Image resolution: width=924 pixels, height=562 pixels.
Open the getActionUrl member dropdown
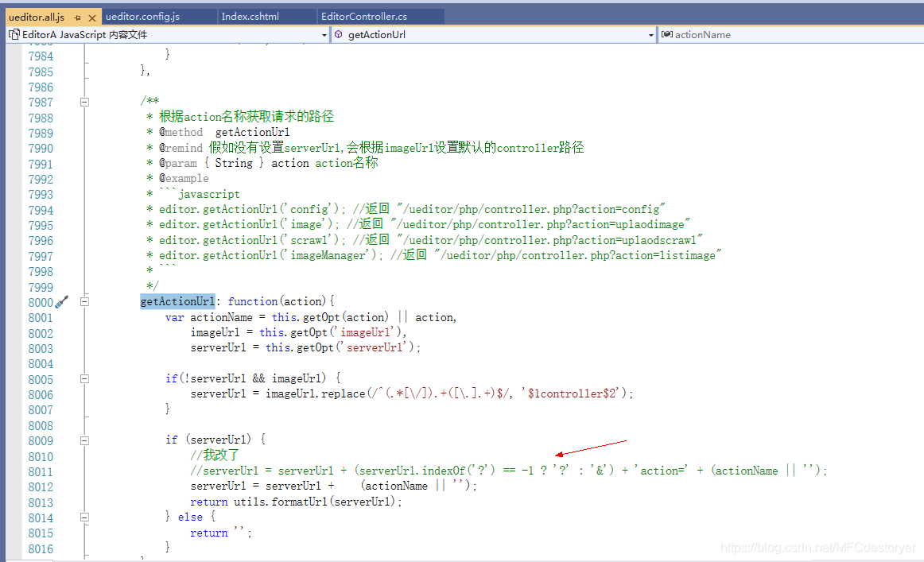coord(650,35)
